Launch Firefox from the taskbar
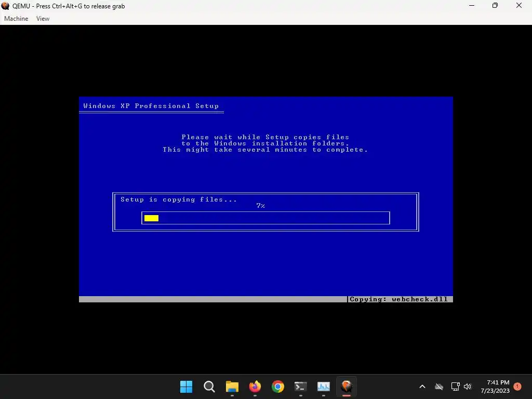Screen dimensions: 532x399 [255, 387]
